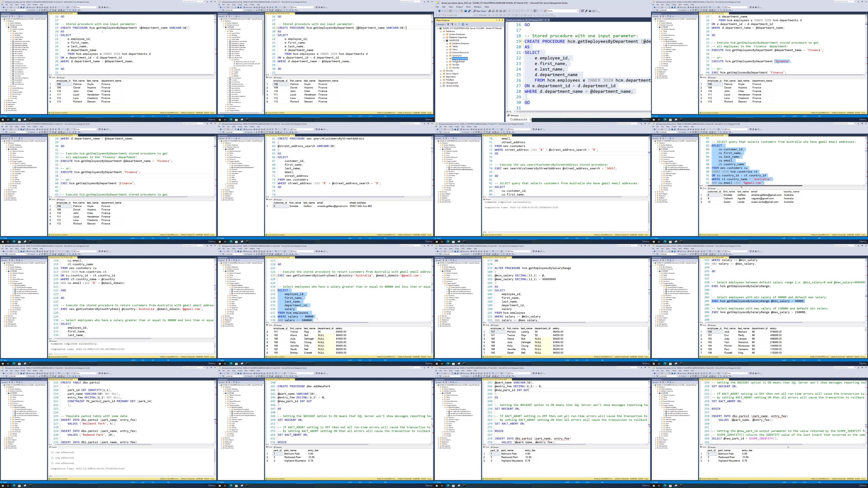This screenshot has height=488, width=868.
Task: Open the hcm. search combo box dropdown arrow
Action: coord(577,11)
